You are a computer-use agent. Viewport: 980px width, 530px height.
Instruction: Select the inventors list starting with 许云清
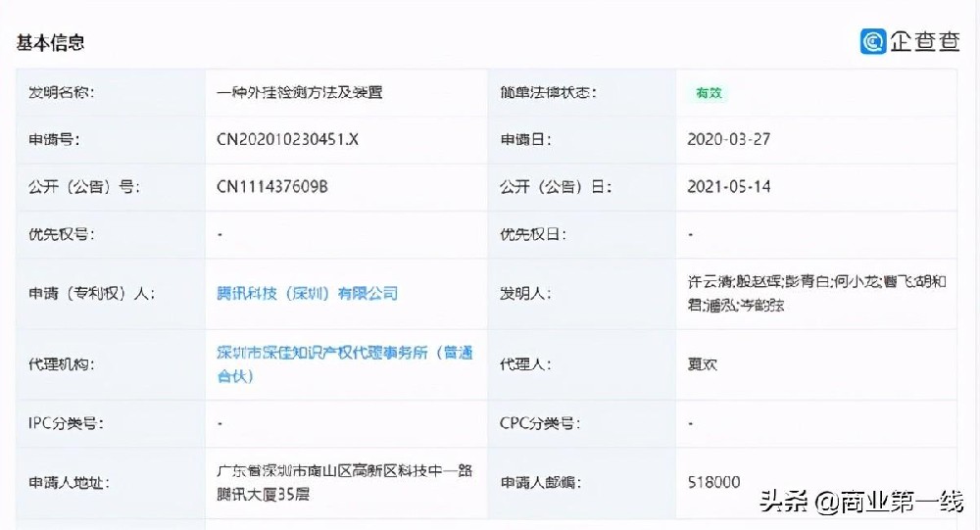coord(817,293)
